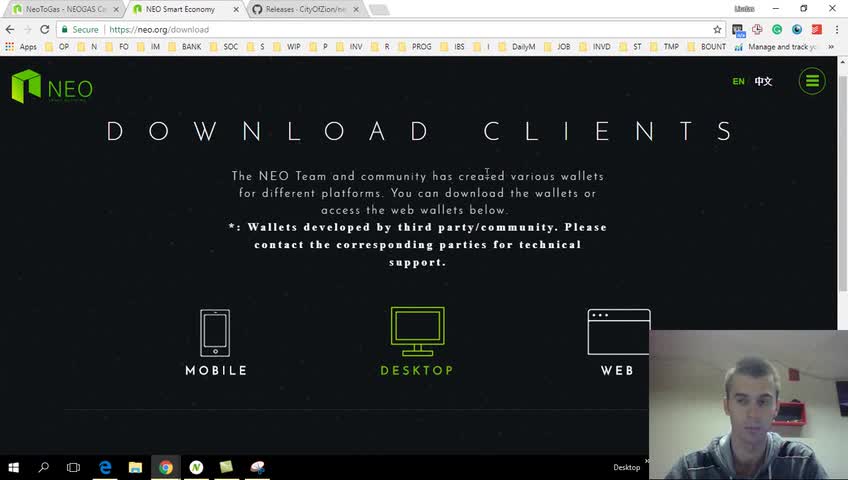This screenshot has height=480, width=848.
Task: Switch site language to EN
Action: coord(738,82)
